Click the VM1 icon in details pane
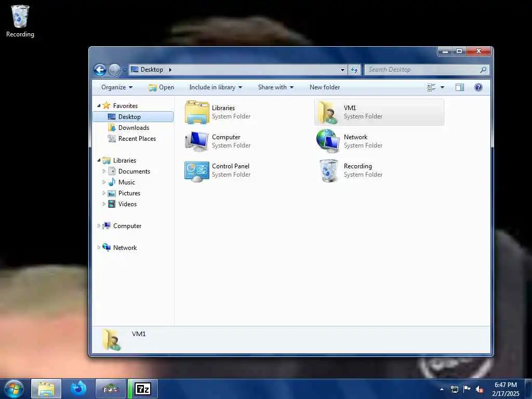The image size is (532, 399). [x=112, y=340]
